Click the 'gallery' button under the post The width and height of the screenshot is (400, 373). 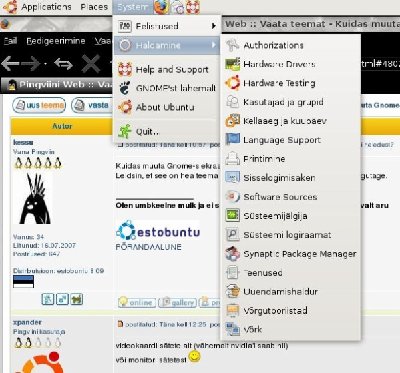click(x=177, y=302)
